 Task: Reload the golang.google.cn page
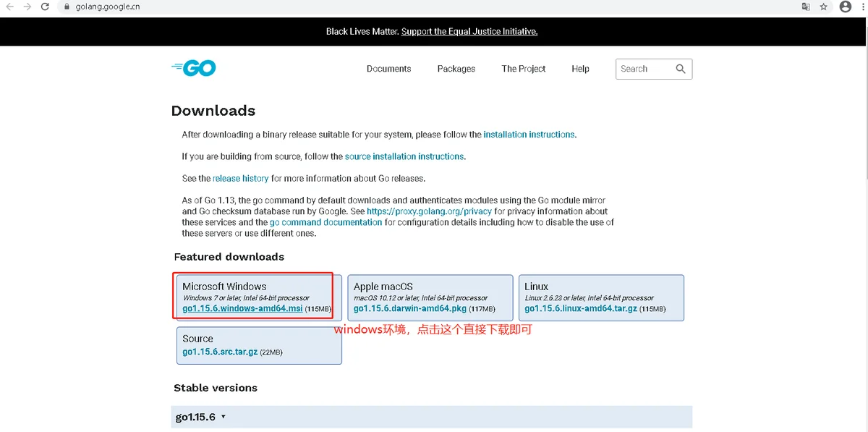pos(46,7)
